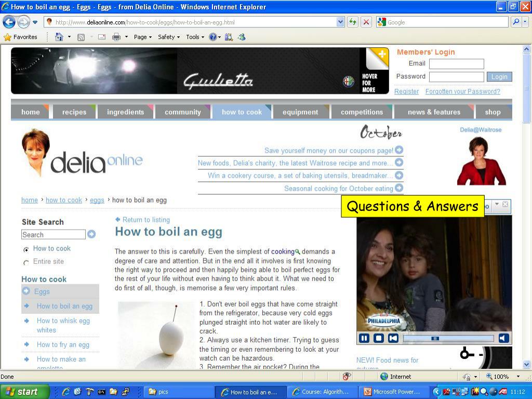Click the browser Back arrow button
532x399 pixels.
9,22
